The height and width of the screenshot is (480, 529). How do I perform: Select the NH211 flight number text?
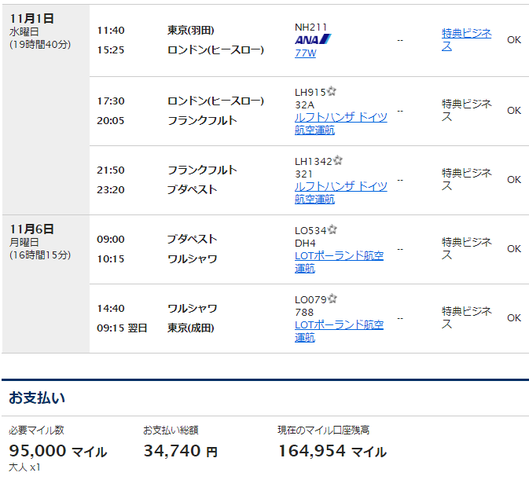[x=311, y=27]
